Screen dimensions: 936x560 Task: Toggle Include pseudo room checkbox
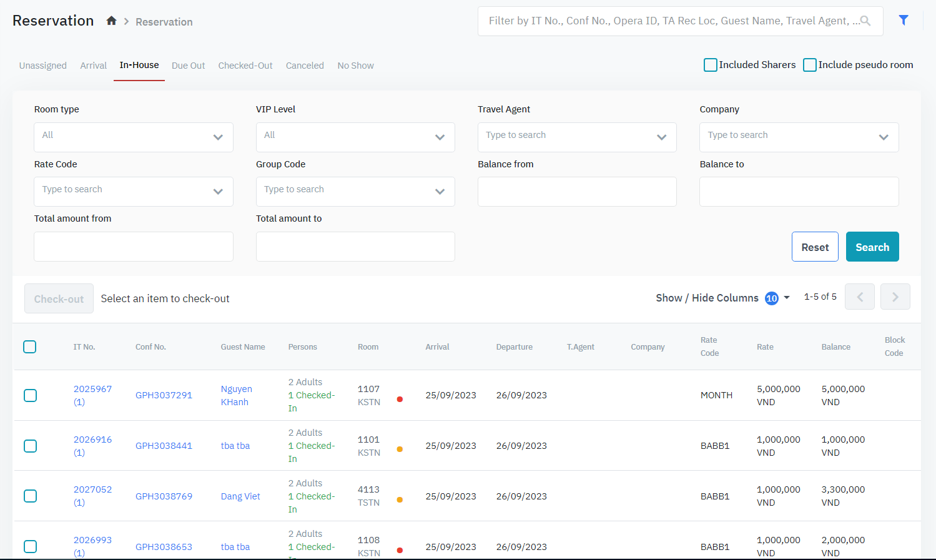tap(809, 65)
